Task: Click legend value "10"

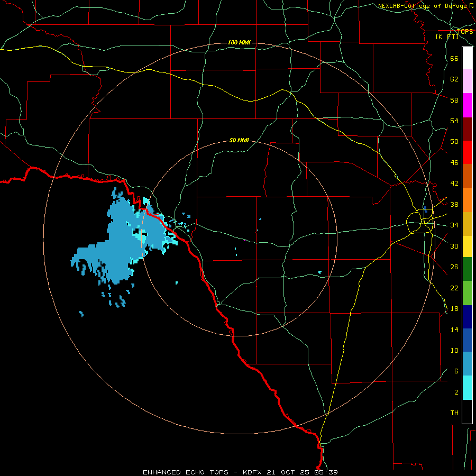Action: (x=454, y=351)
